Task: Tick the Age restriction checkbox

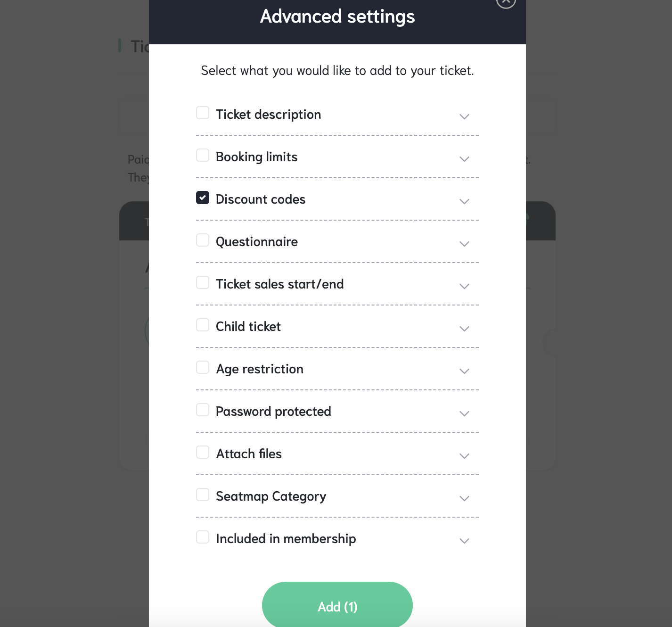Action: coord(203,367)
